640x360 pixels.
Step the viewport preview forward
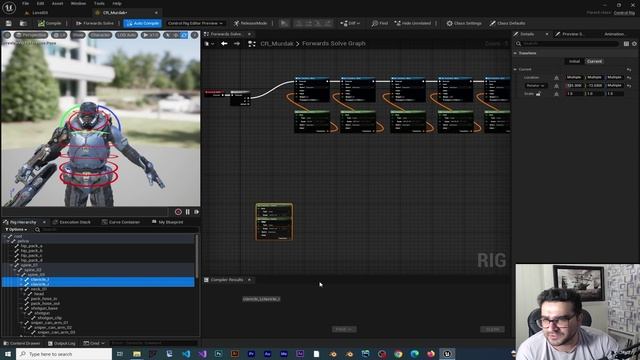point(197,212)
